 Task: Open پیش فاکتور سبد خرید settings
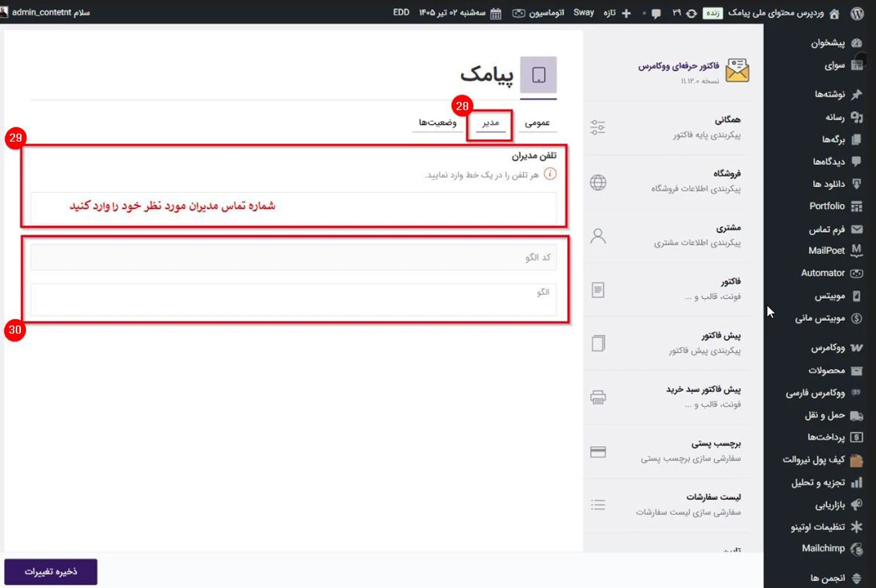pos(667,397)
